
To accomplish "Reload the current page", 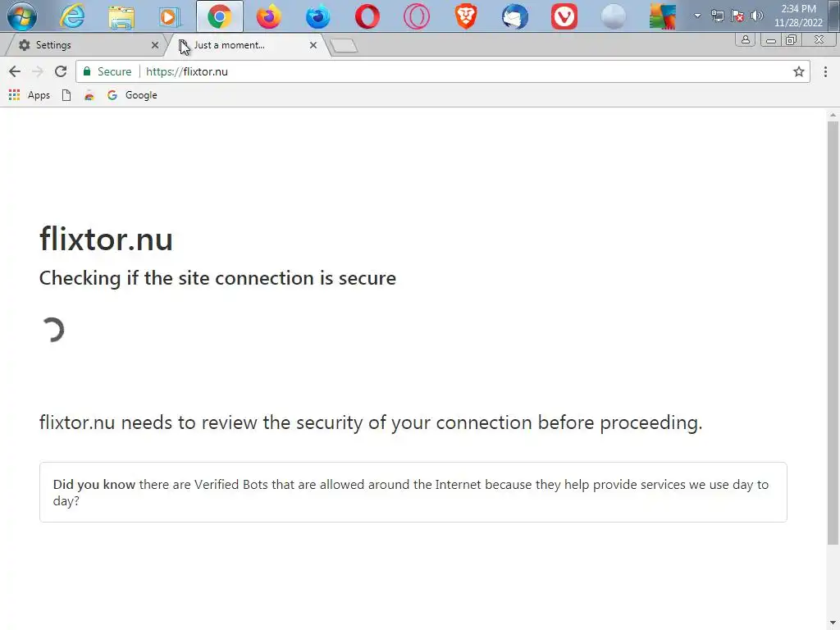I will point(61,71).
